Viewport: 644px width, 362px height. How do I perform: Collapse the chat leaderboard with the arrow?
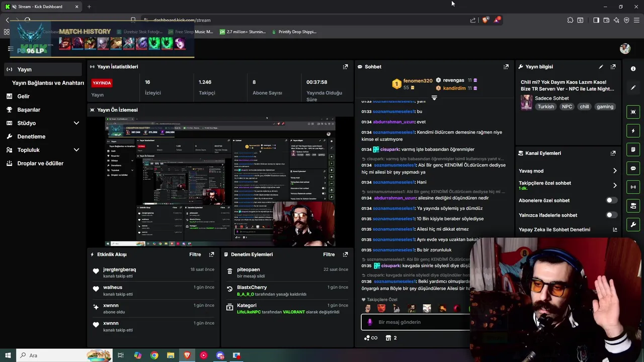[434, 98]
